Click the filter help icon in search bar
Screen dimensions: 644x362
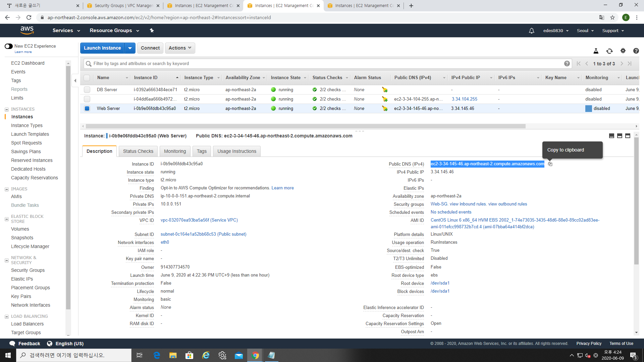click(567, 64)
